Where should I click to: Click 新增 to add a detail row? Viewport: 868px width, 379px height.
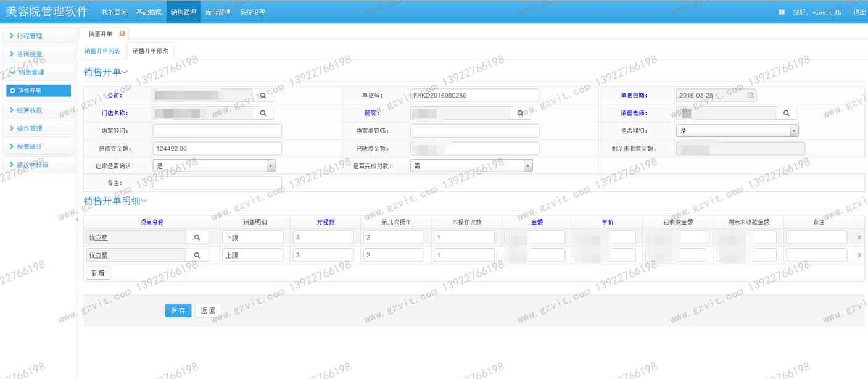[98, 273]
